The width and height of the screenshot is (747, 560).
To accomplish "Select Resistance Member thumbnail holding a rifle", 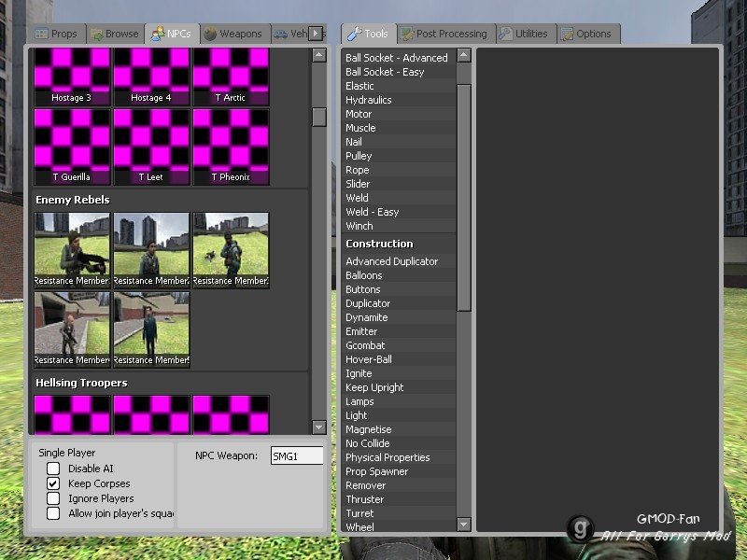I will point(72,250).
